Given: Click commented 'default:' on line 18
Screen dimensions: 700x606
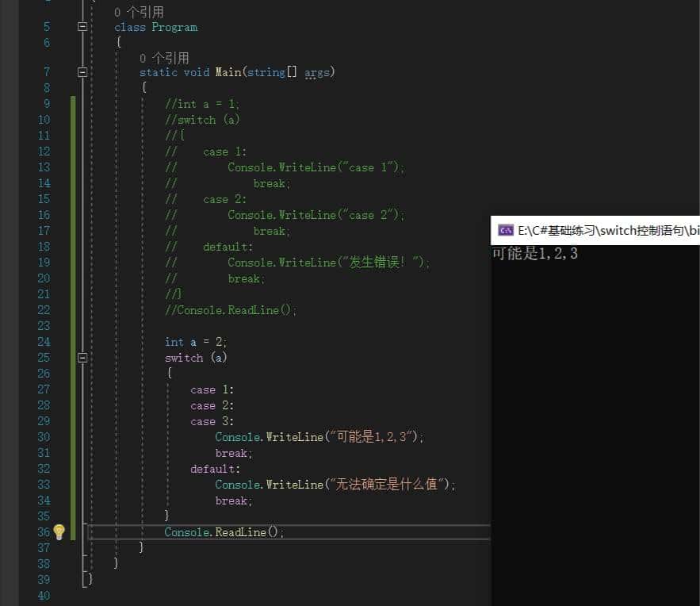Looking at the screenshot, I should coord(228,247).
